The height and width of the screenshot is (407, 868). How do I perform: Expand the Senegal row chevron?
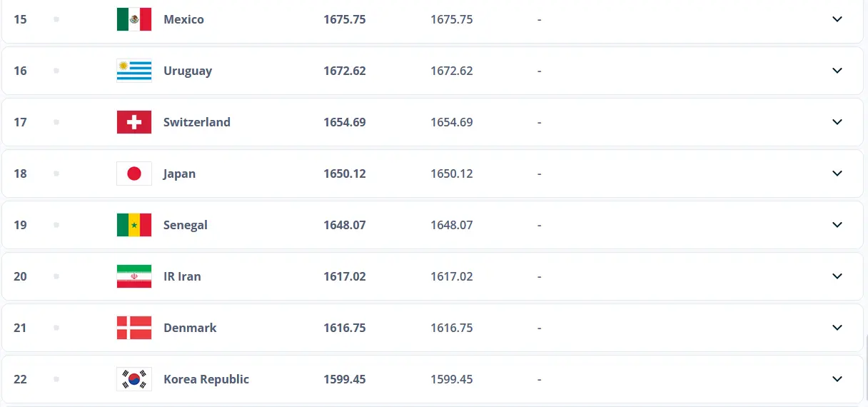837,225
